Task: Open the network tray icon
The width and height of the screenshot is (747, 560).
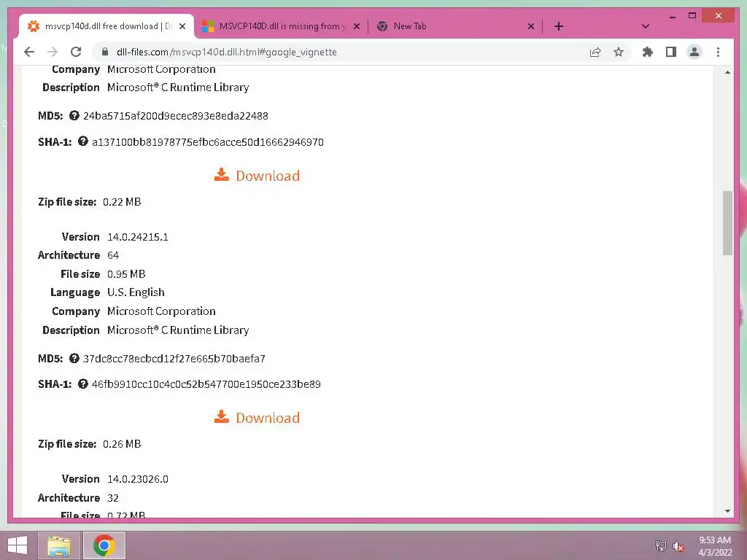Action: [661, 546]
